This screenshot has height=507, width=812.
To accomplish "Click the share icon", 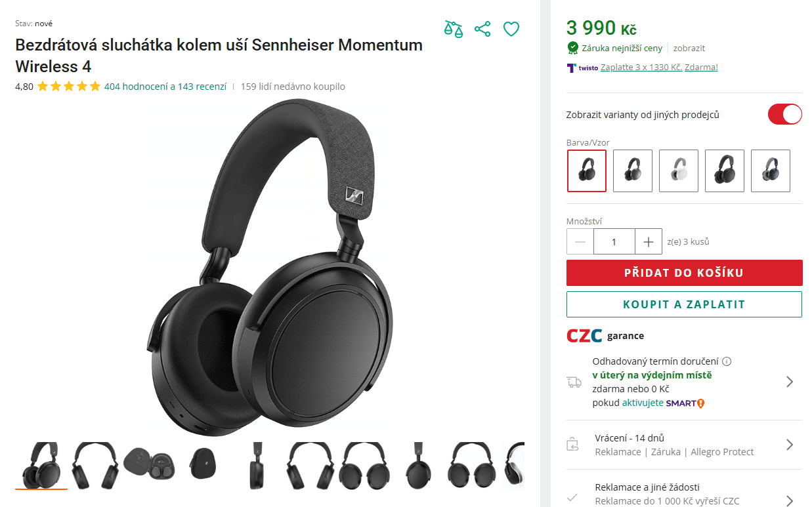I will click(482, 29).
